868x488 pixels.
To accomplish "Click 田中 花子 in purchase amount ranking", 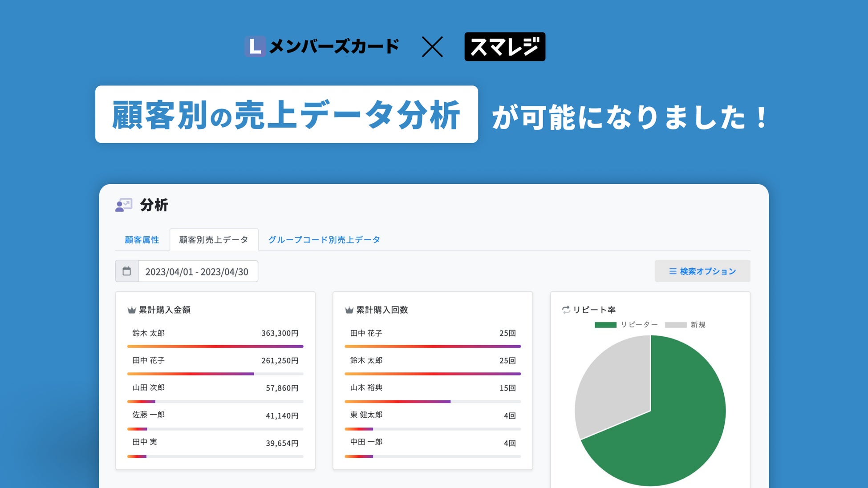I will (x=149, y=360).
